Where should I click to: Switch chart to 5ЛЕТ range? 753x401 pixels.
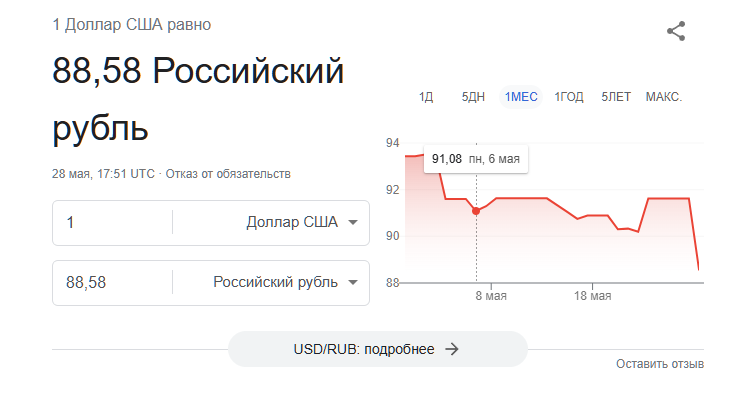(616, 97)
